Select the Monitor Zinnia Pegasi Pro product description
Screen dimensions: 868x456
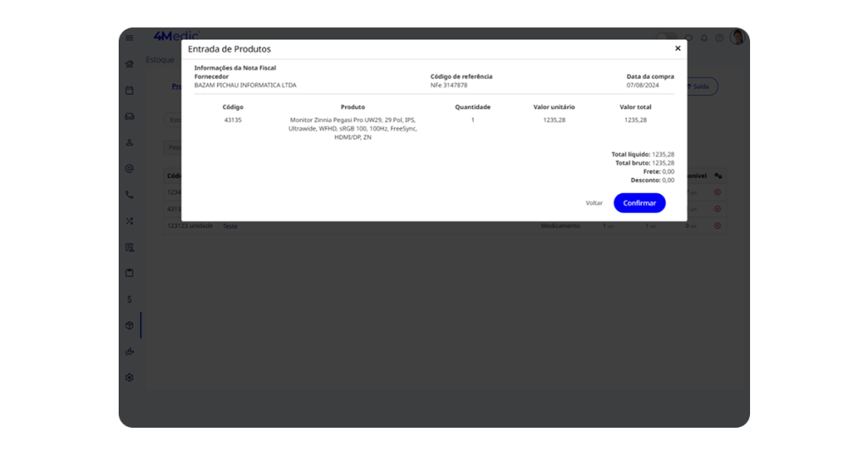pos(353,128)
